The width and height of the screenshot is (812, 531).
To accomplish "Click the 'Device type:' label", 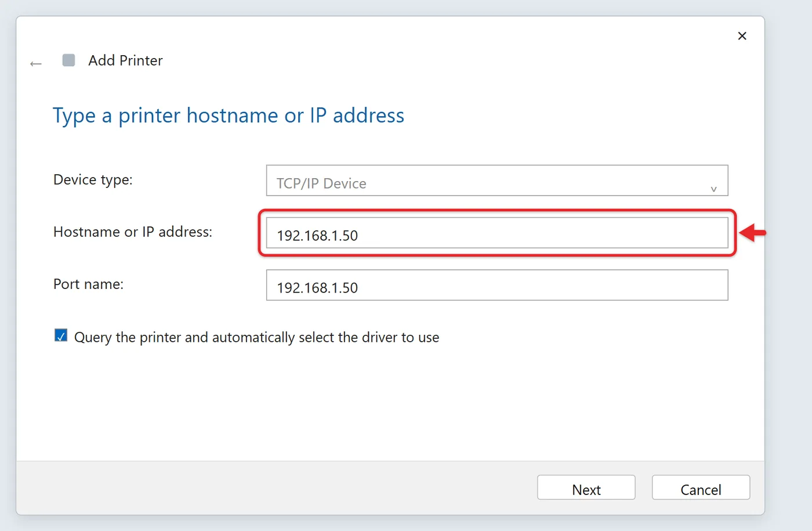I will 93,180.
